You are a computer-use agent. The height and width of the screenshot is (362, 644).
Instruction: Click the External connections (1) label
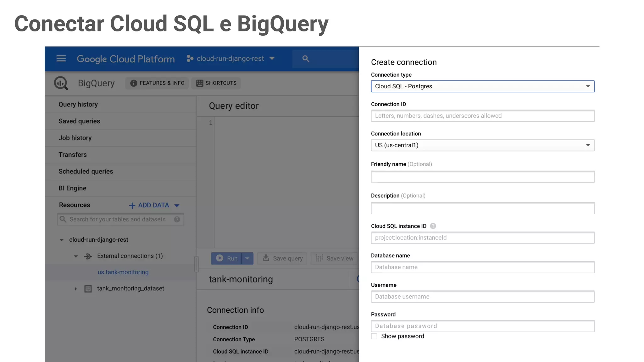point(130,256)
